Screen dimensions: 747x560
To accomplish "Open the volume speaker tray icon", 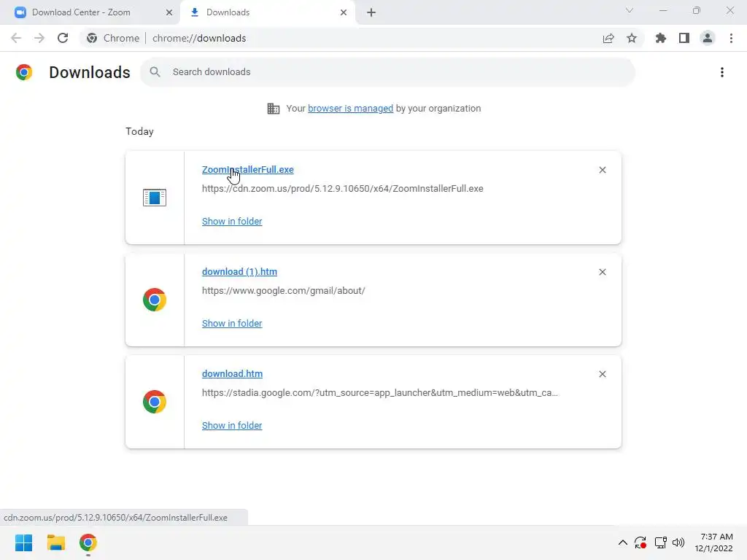I will click(x=678, y=542).
